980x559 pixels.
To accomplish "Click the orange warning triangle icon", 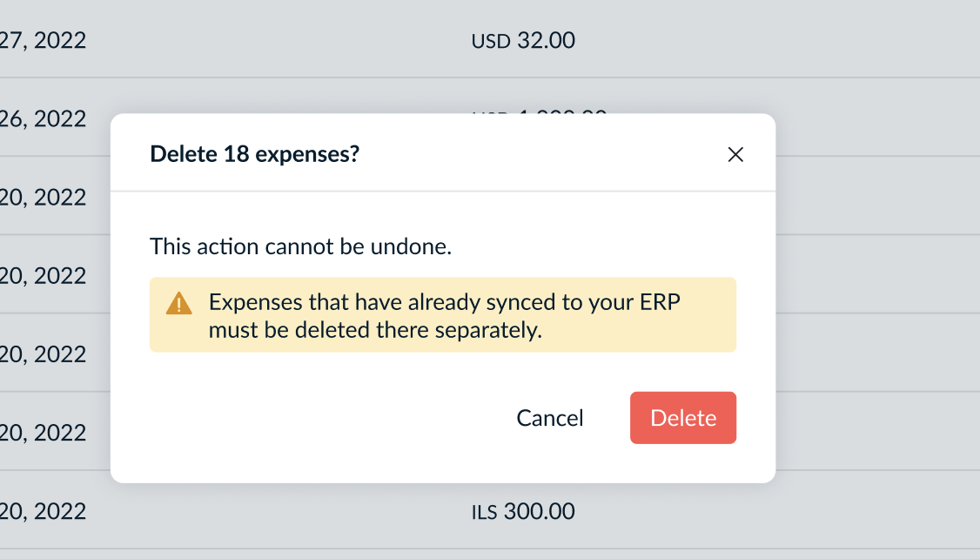I will (x=178, y=304).
